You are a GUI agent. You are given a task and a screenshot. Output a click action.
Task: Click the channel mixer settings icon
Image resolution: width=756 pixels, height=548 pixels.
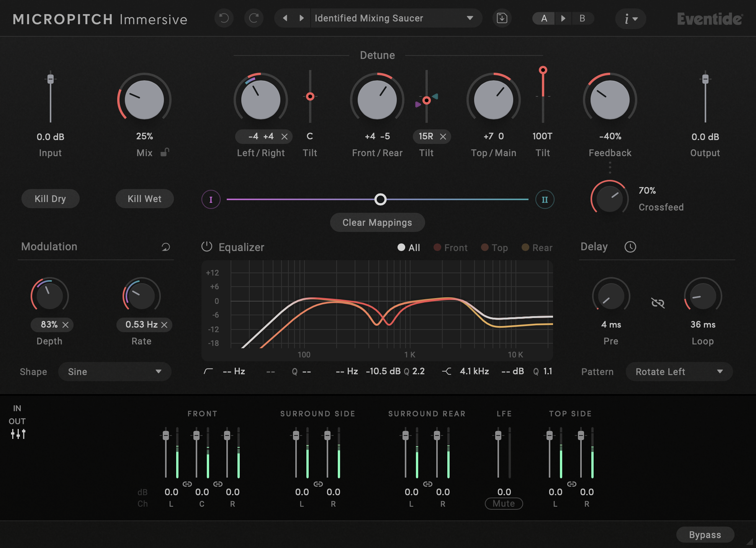pyautogui.click(x=18, y=433)
